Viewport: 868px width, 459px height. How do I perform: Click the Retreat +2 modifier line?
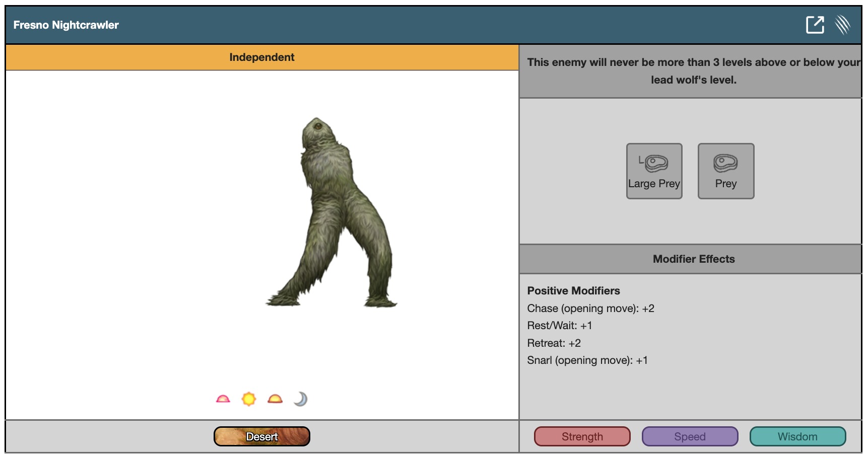[554, 343]
